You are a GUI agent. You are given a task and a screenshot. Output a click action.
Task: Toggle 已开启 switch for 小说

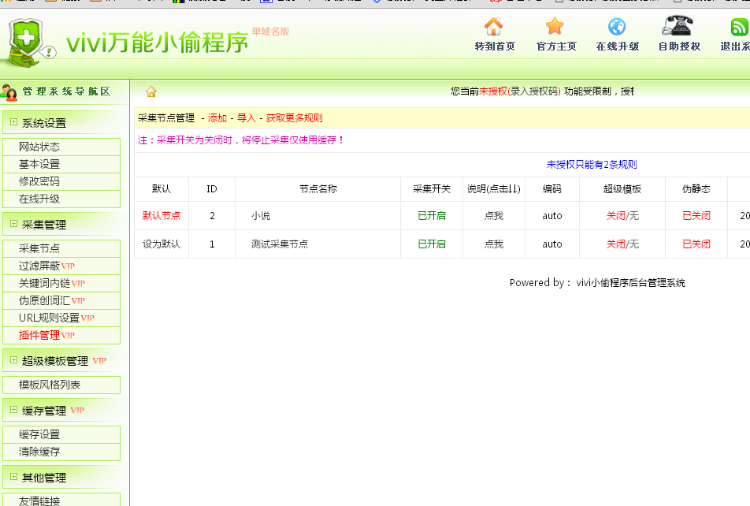click(431, 216)
